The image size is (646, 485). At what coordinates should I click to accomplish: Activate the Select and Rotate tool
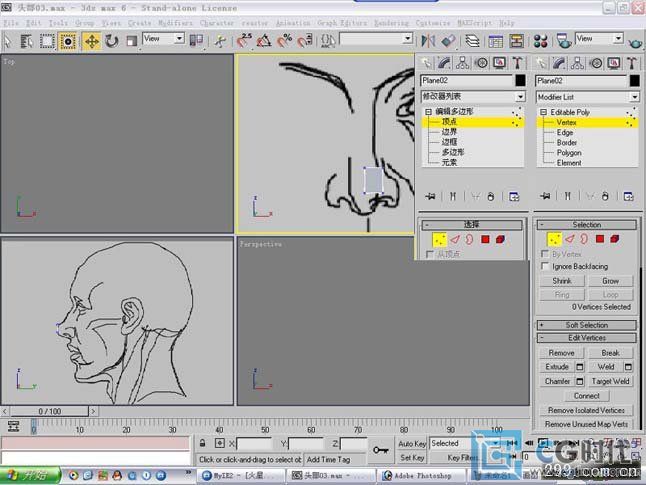click(112, 41)
